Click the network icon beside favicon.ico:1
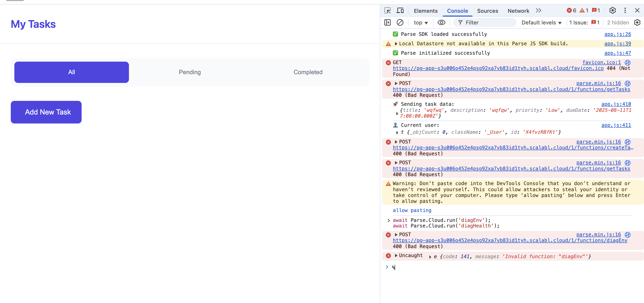 click(x=627, y=63)
